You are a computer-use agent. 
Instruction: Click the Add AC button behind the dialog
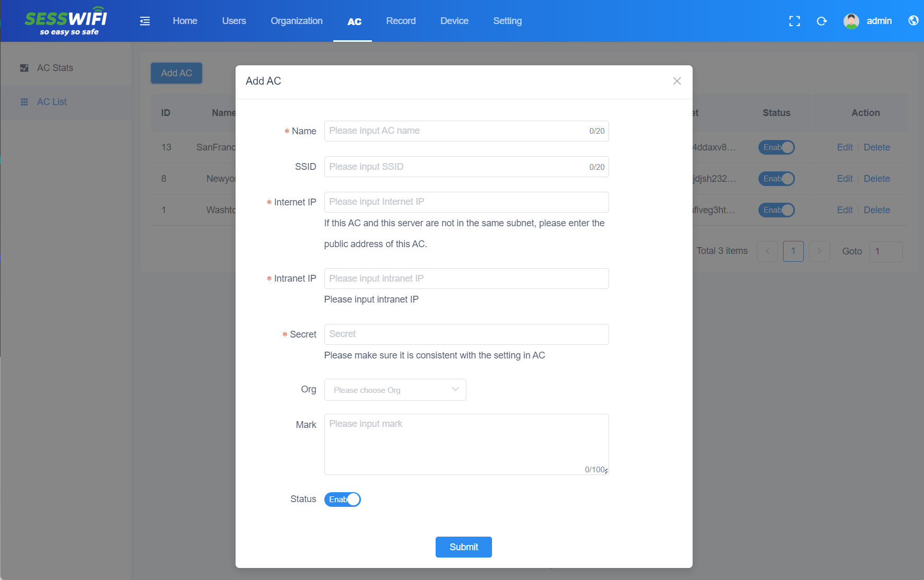177,73
